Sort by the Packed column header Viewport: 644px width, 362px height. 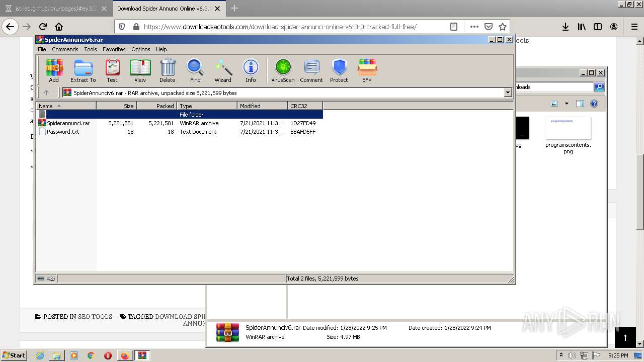coord(156,106)
